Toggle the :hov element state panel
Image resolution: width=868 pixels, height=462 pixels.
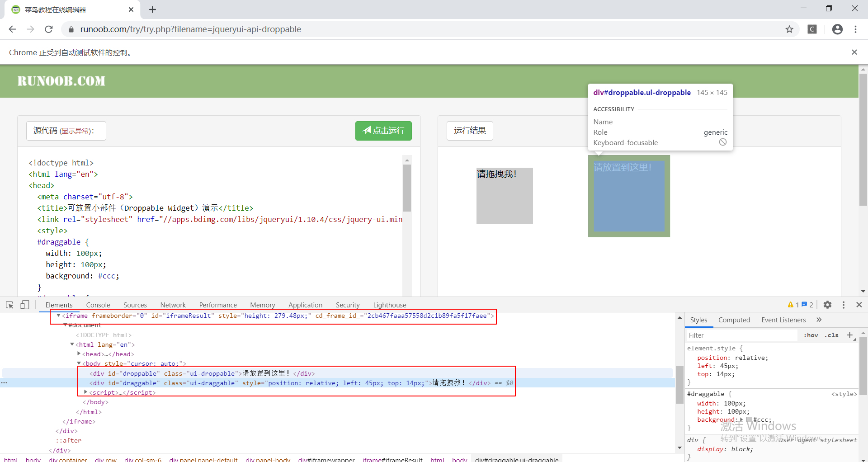(x=811, y=335)
